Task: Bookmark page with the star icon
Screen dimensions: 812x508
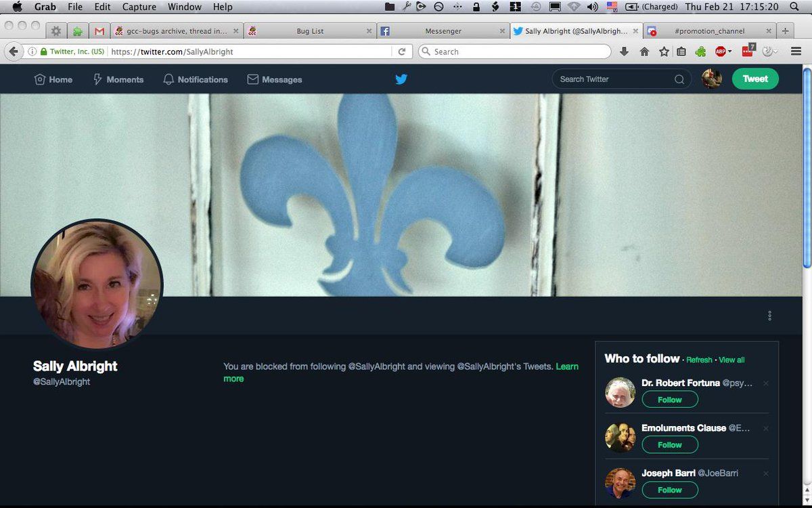Action: [x=664, y=51]
